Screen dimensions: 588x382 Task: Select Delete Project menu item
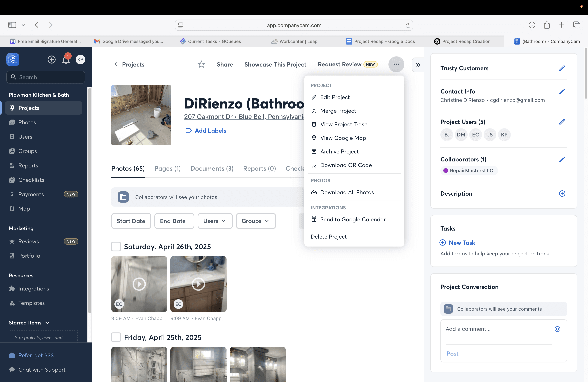point(354,237)
